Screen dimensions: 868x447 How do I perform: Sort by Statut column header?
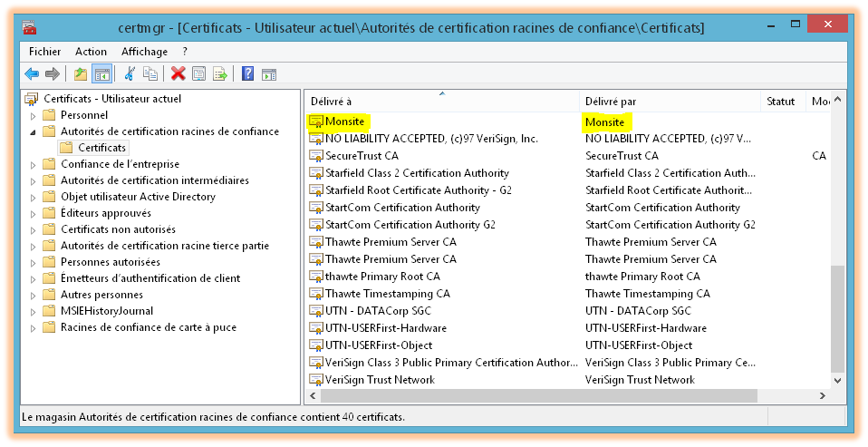coord(783,102)
